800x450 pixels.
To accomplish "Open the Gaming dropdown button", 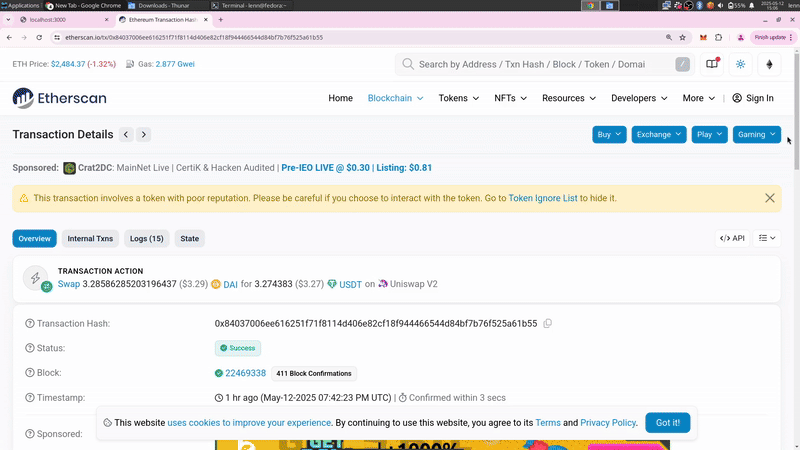I will point(757,135).
